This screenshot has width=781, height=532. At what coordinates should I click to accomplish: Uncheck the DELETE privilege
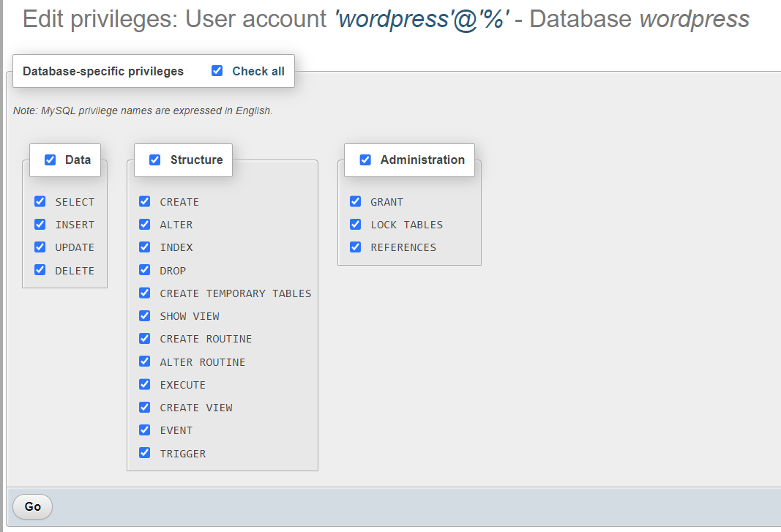(x=40, y=270)
